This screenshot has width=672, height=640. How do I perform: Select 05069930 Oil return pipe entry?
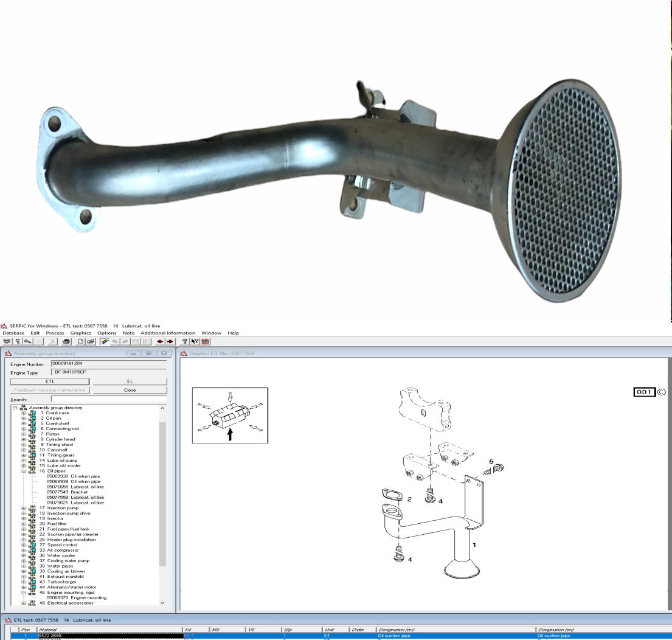tap(74, 476)
